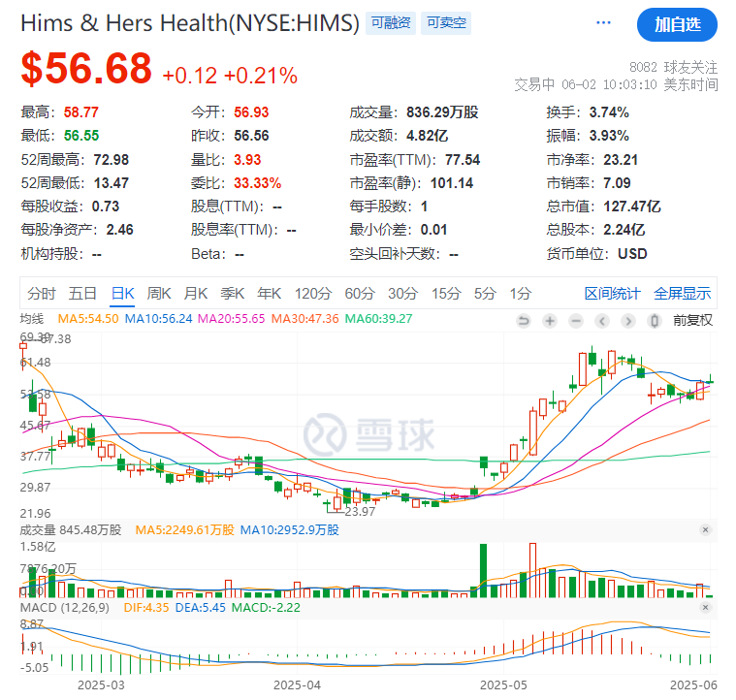Click the 委比 33.33% value
736x700 pixels.
pos(258,183)
